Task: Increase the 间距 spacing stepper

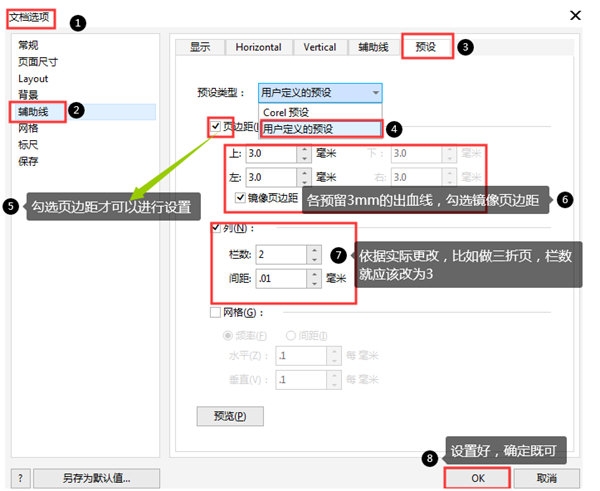Action: pos(313,274)
